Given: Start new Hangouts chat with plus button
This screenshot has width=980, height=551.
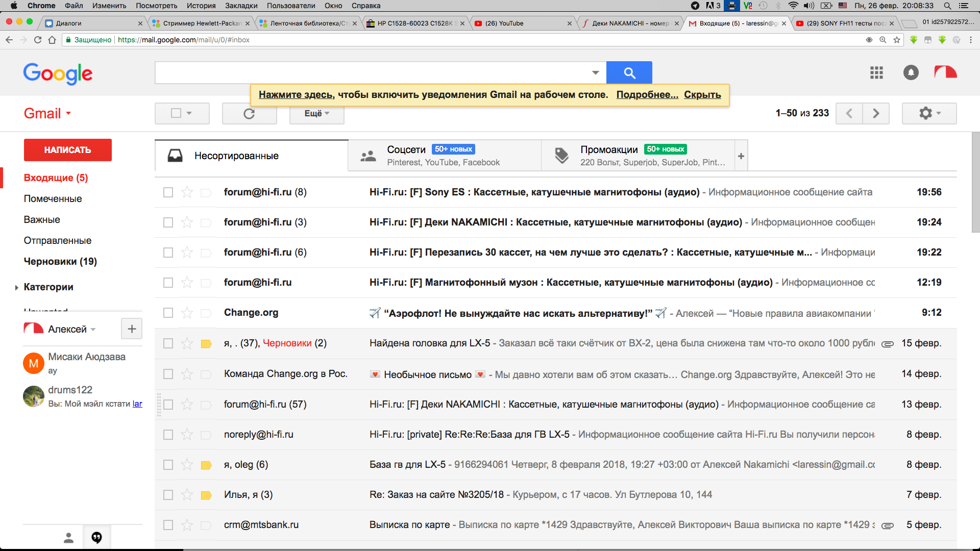Looking at the screenshot, I should click(x=132, y=329).
